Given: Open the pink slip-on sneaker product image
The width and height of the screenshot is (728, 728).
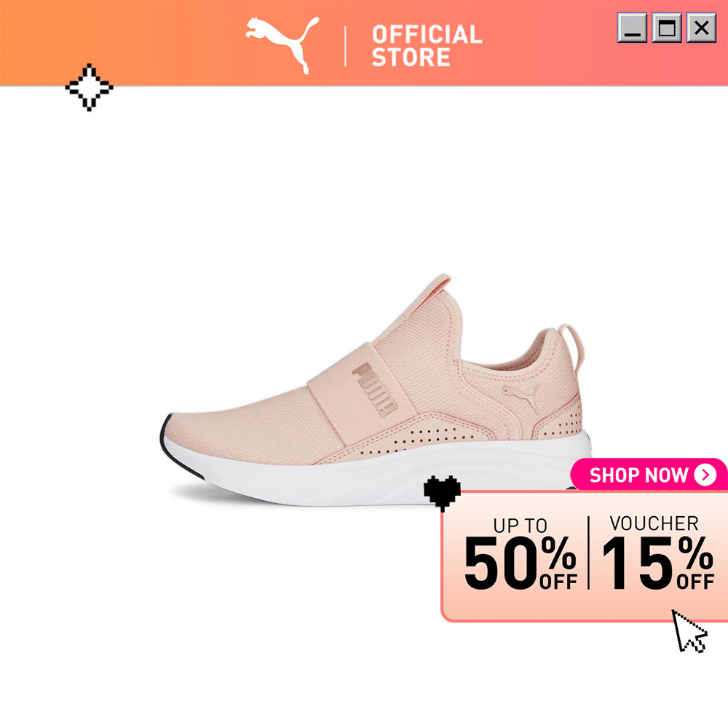Looking at the screenshot, I should click(376, 390).
